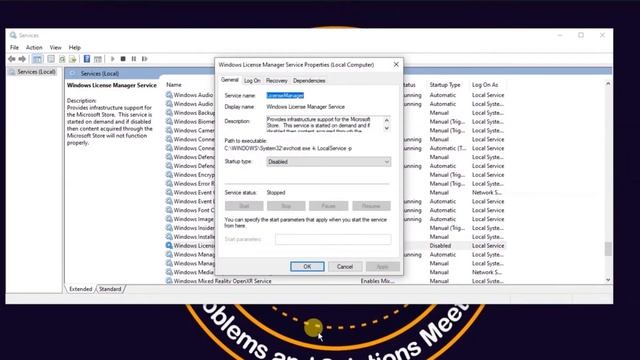Switch to the General tab

230,80
